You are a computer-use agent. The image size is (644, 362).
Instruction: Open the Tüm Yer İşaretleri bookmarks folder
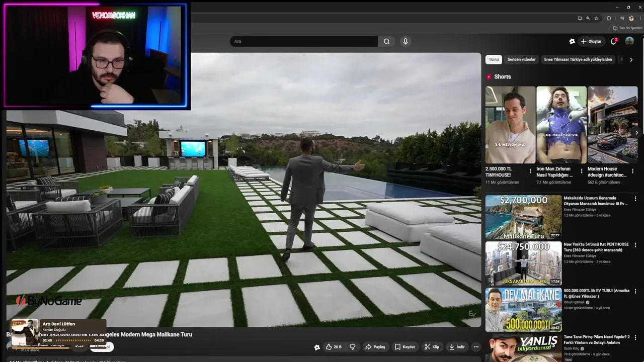[628, 28]
